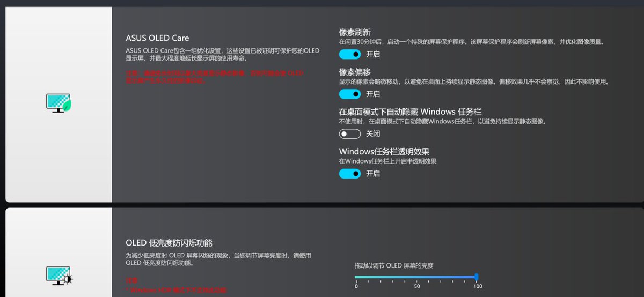Click the 0 mark on brightness slider
Viewport: 644px width, 297px height.
(356, 286)
